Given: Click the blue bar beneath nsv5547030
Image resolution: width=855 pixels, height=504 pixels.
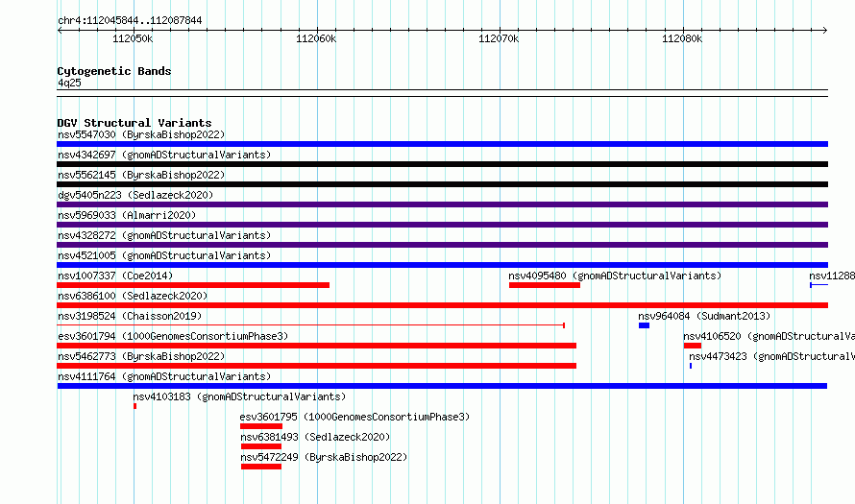Looking at the screenshot, I should [x=442, y=144].
